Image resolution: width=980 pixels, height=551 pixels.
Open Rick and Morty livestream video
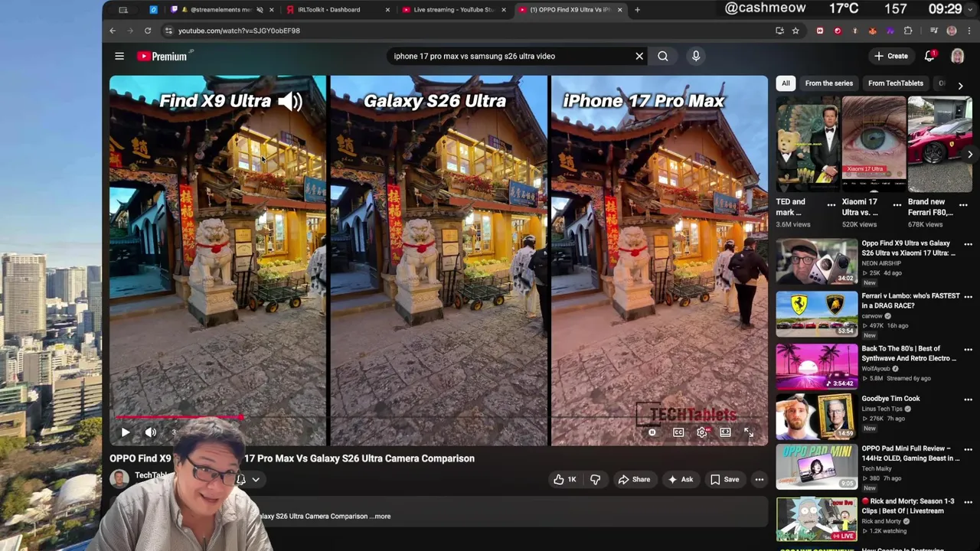coord(817,520)
